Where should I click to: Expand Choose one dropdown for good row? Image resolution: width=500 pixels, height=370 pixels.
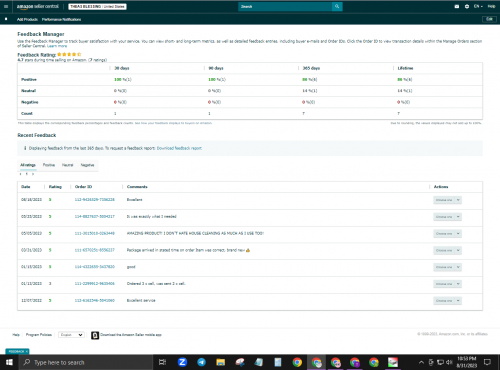pos(447,267)
